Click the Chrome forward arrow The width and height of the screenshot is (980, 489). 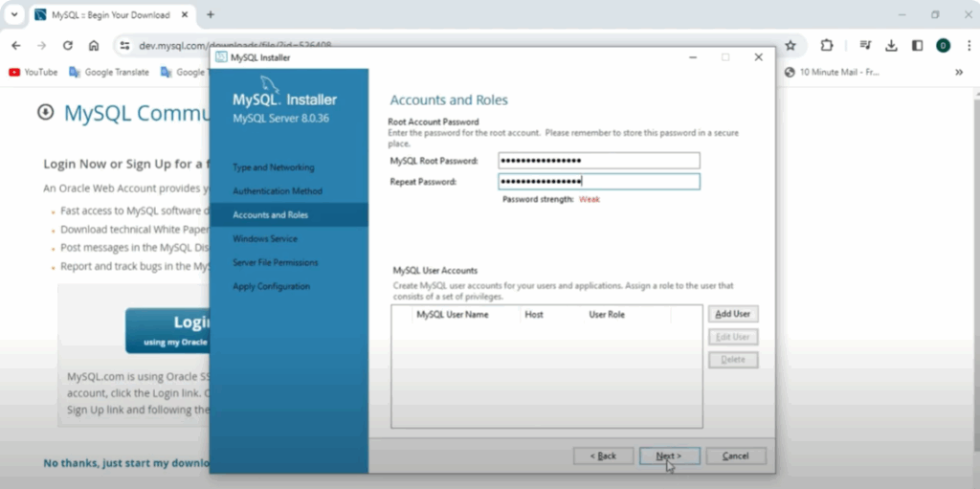coord(42,46)
